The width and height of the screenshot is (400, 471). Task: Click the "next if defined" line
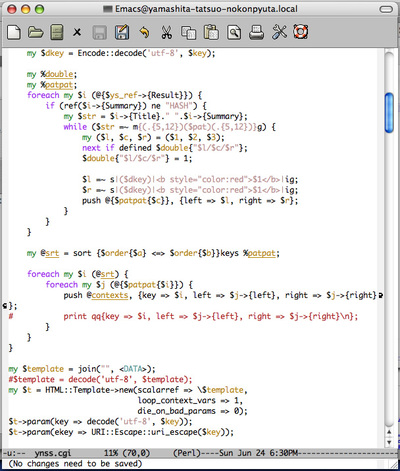pos(165,148)
